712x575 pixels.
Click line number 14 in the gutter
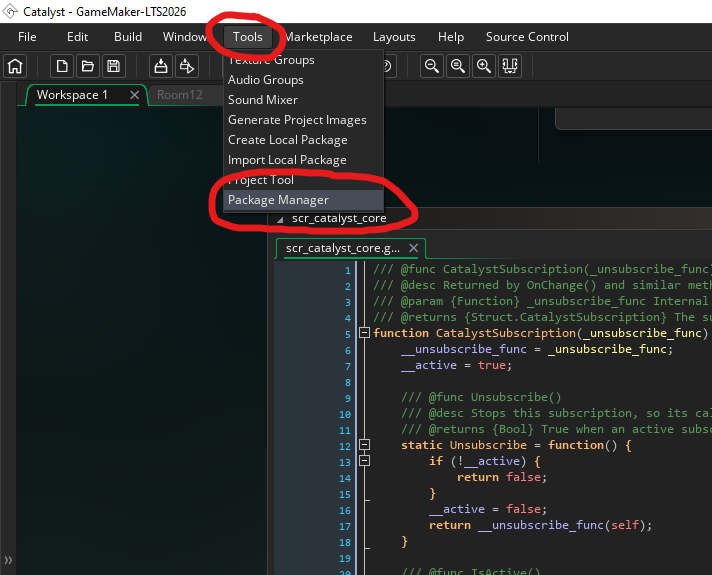tap(345, 478)
